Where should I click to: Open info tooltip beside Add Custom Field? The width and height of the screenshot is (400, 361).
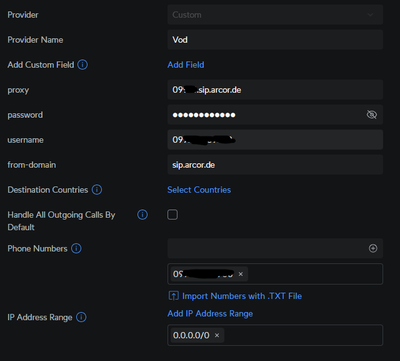coord(82,65)
